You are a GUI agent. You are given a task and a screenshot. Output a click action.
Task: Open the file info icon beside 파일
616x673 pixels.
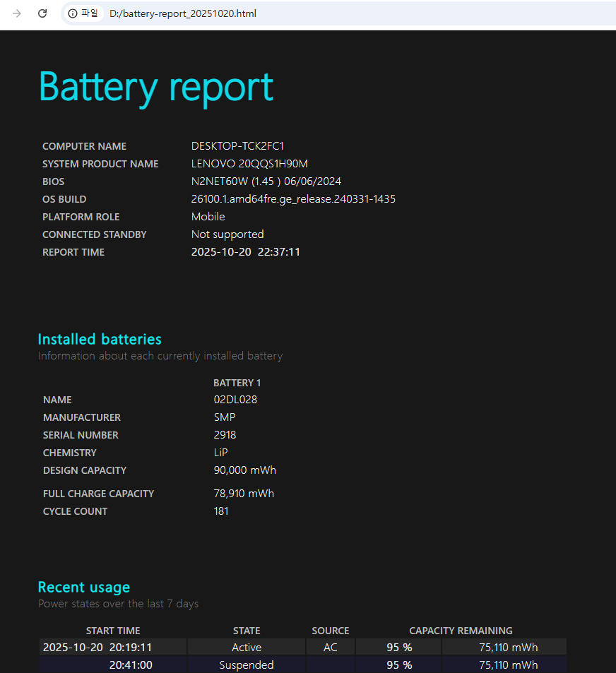pos(73,13)
